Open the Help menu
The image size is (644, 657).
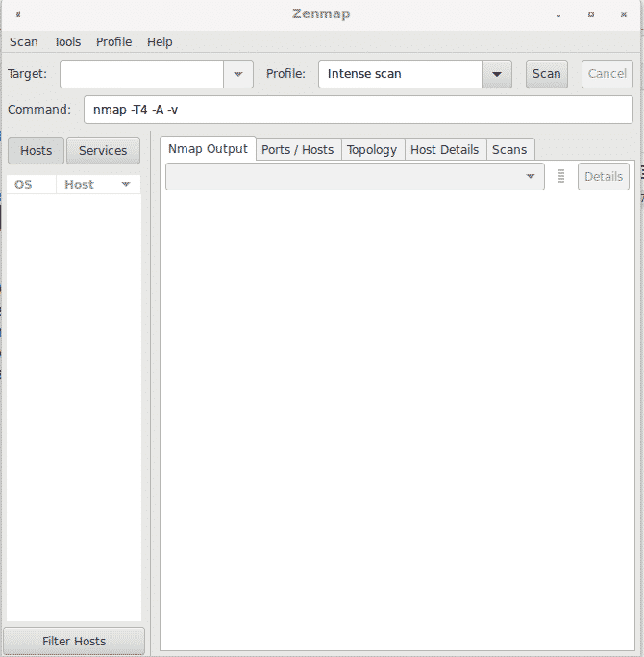click(x=160, y=42)
